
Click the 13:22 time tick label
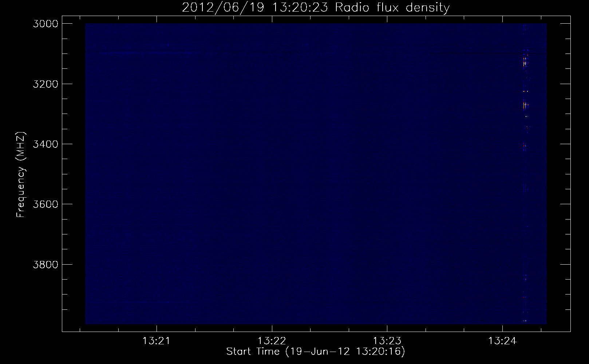(272, 341)
